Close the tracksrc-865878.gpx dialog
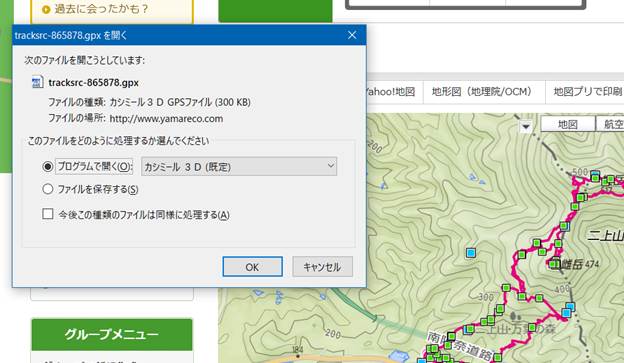This screenshot has height=363, width=624. coord(352,35)
